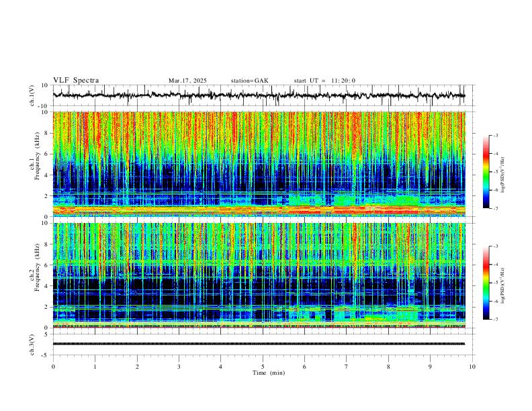The image size is (532, 411).
Task: Click the ch.2 spectrogram panel
Action: (x=259, y=275)
